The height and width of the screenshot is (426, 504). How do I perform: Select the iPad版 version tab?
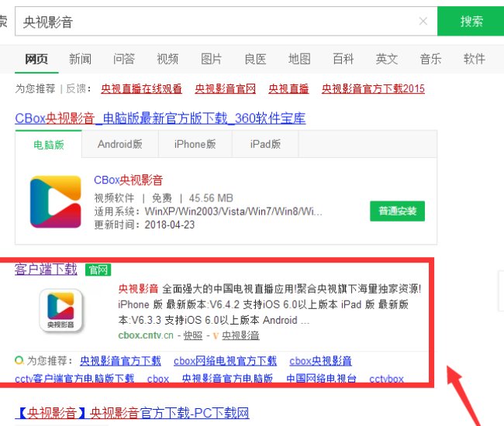265,145
